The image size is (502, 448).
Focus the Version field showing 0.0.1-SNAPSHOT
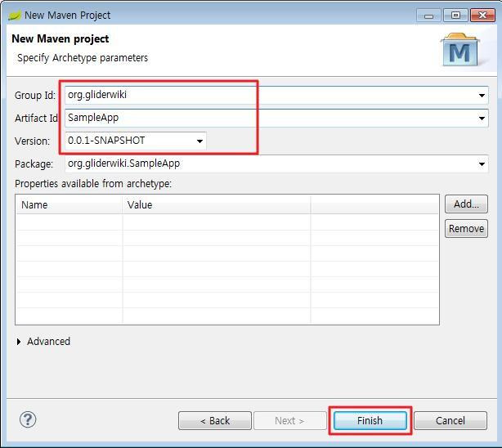136,141
